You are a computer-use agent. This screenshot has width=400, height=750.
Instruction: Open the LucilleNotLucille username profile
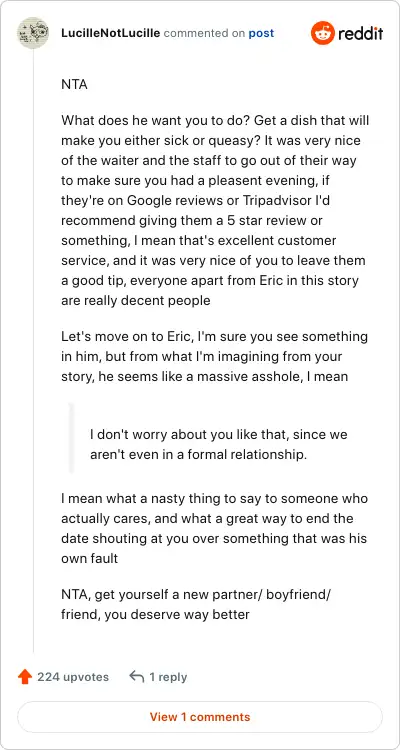(x=111, y=33)
